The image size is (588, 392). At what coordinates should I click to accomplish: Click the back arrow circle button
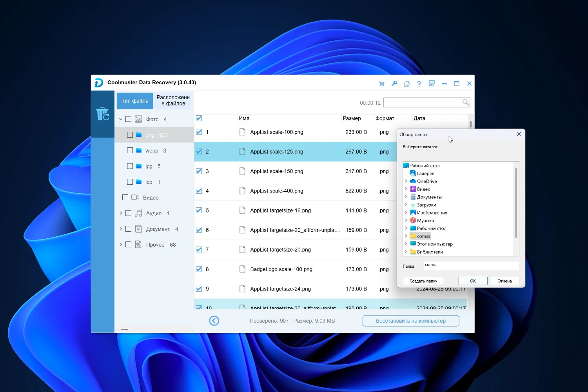coord(214,321)
